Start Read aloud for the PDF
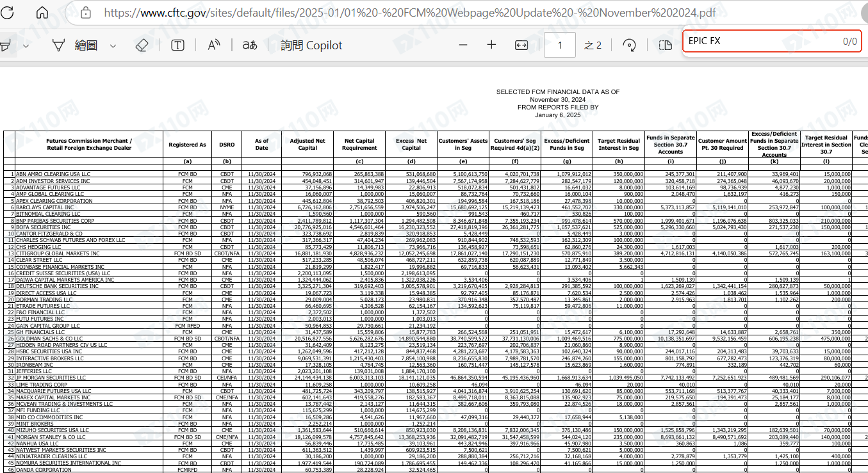The height and width of the screenshot is (473, 868). tap(214, 45)
